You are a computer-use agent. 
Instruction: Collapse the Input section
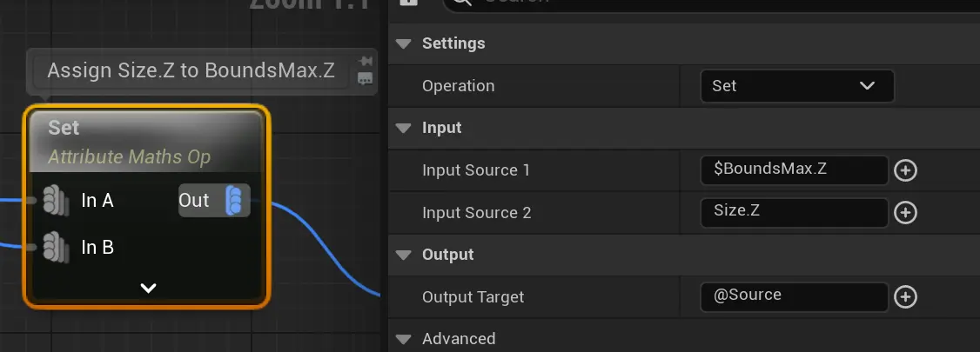(403, 128)
